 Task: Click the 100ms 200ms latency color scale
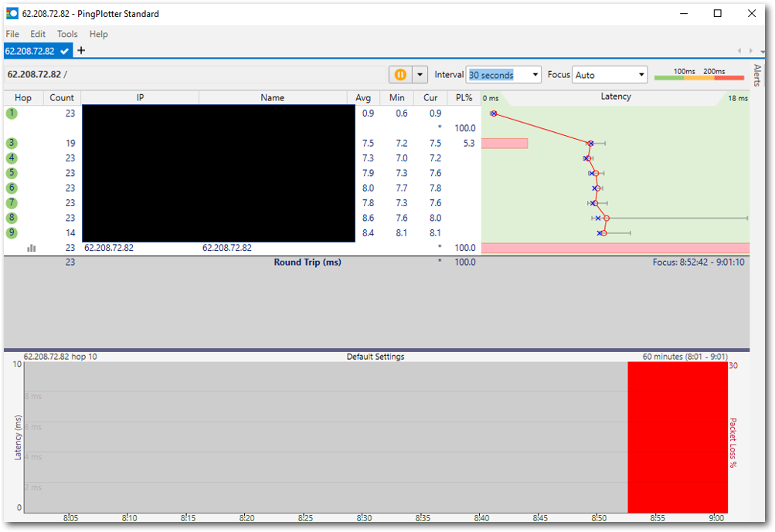tap(699, 75)
